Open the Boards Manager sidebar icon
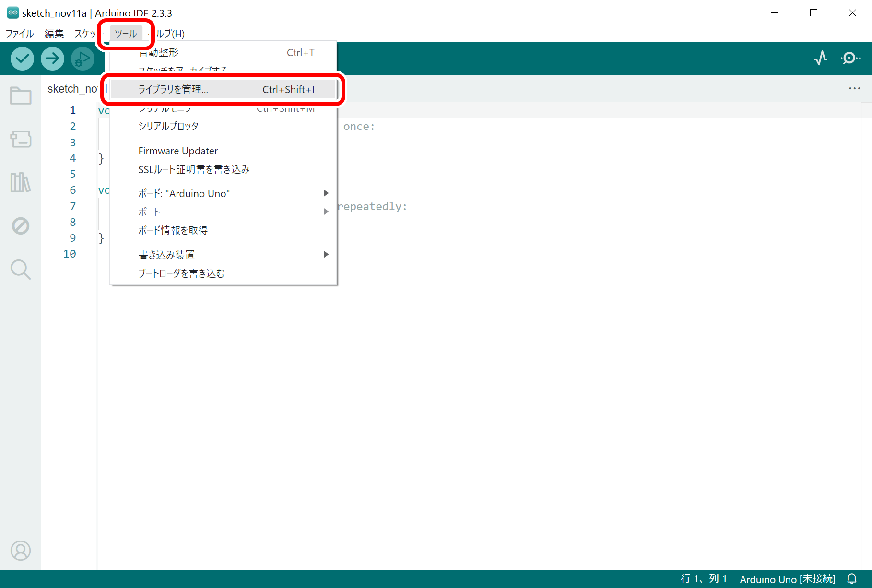 [21, 139]
